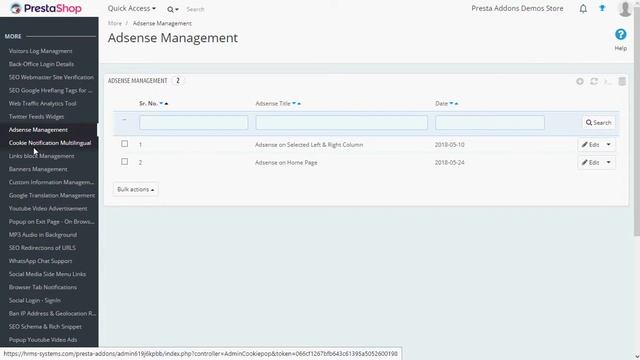
Task: Refresh the Adsense list
Action: tap(594, 81)
